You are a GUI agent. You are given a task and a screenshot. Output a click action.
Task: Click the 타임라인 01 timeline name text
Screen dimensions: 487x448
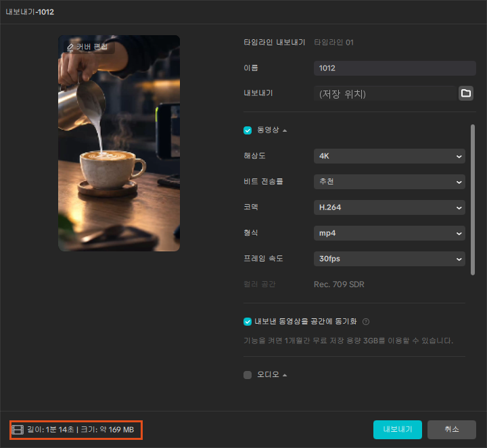(x=334, y=43)
